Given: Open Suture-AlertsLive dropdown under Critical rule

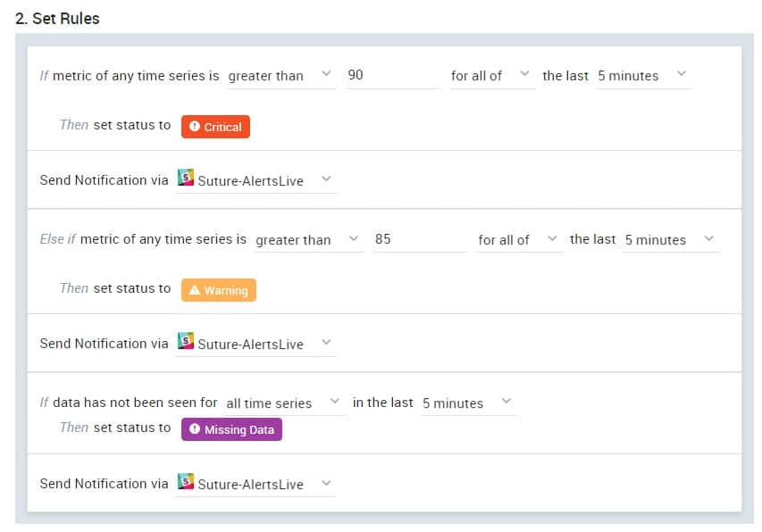Looking at the screenshot, I should click(255, 180).
